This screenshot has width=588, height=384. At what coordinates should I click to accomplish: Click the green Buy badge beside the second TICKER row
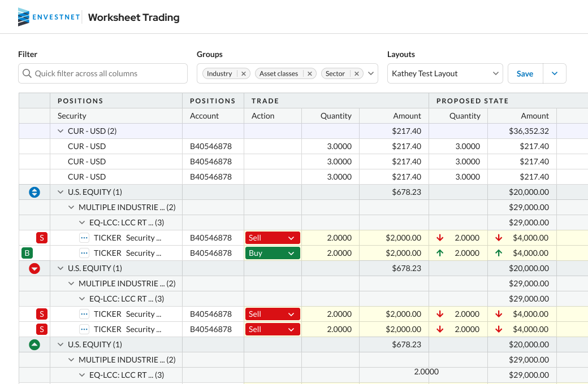27,253
